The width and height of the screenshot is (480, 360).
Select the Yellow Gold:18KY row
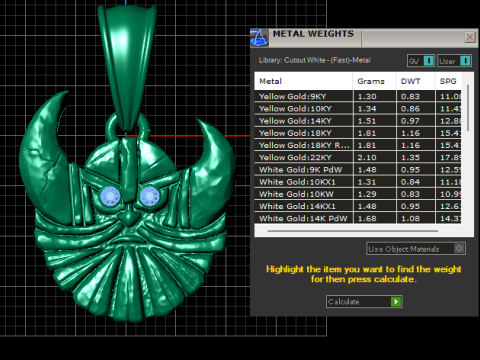point(358,133)
